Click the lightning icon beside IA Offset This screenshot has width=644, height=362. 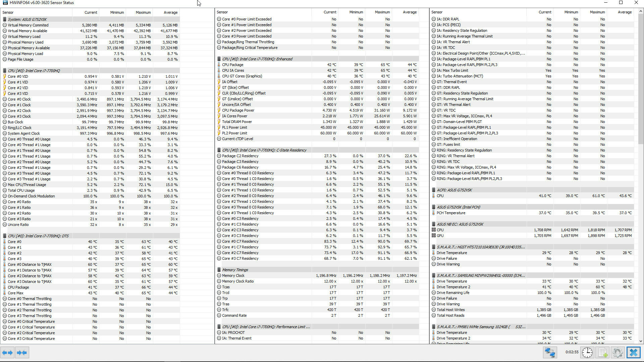[219, 82]
